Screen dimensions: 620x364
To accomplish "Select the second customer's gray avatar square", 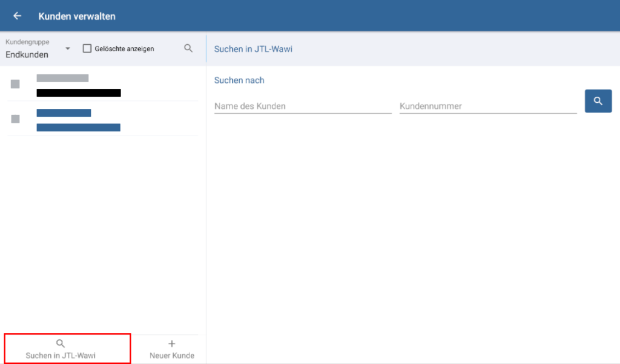I will (x=15, y=119).
